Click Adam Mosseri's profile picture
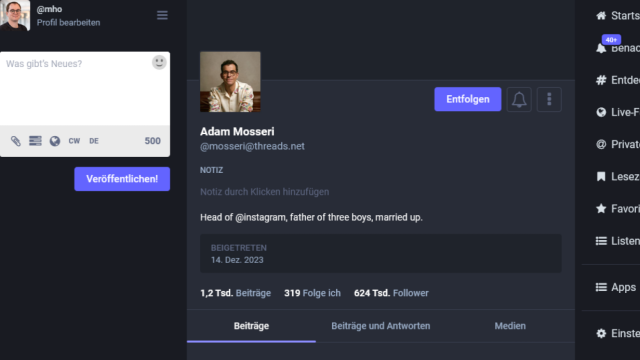The width and height of the screenshot is (640, 360). (230, 82)
